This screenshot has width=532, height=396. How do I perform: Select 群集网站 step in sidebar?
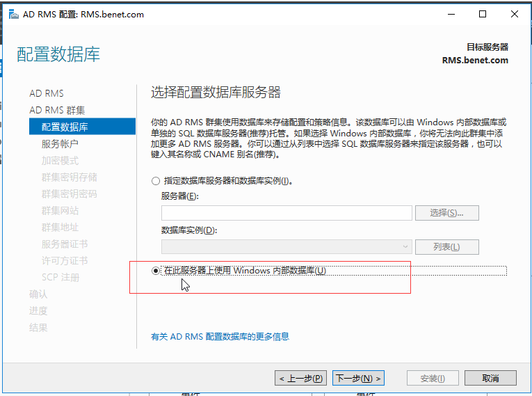[x=60, y=211]
